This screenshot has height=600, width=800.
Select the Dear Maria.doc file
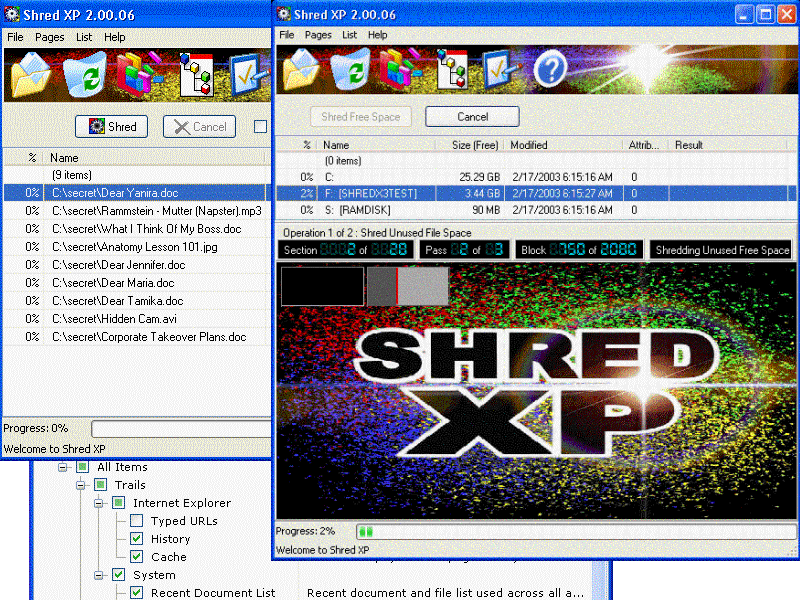click(x=137, y=283)
